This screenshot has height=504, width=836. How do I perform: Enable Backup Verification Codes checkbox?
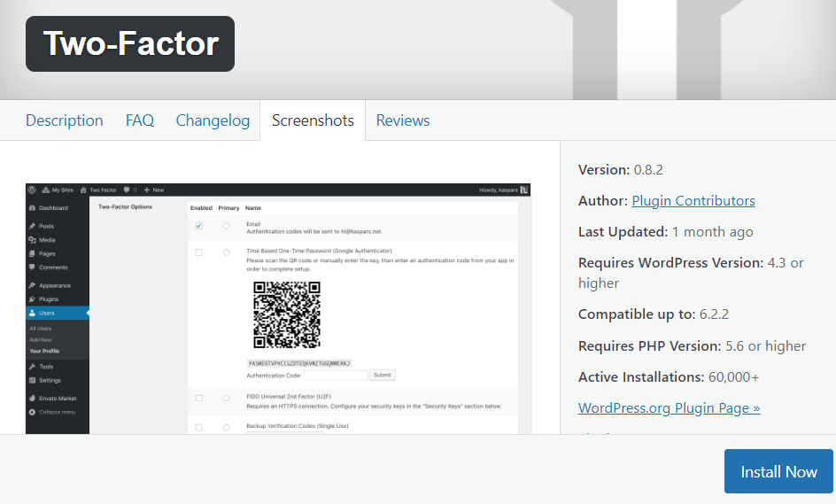point(199,427)
